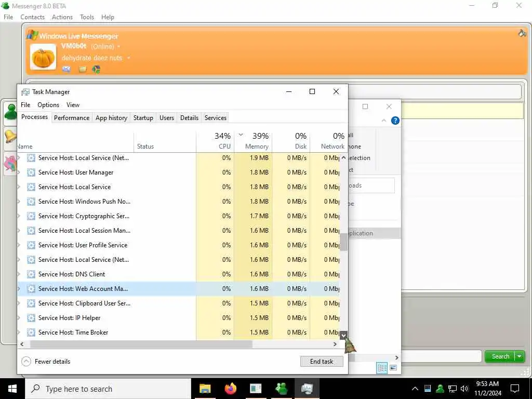Screen dimensions: 532x399
Task: Open Messenger Help menu
Action: [108, 17]
